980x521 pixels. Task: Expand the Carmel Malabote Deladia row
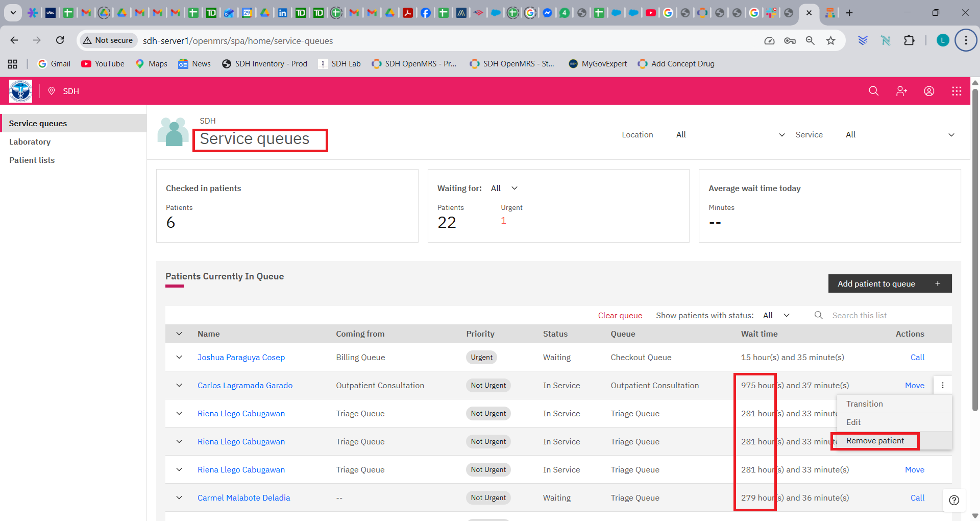(x=179, y=498)
